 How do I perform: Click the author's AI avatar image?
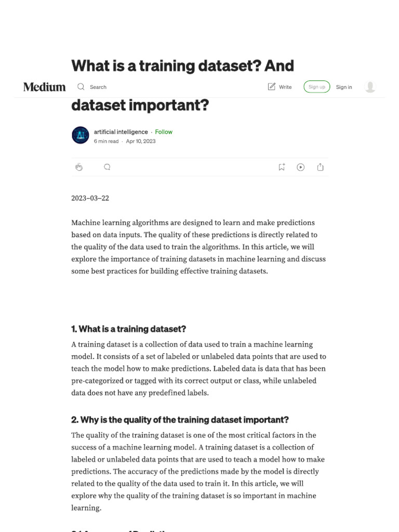pyautogui.click(x=81, y=135)
